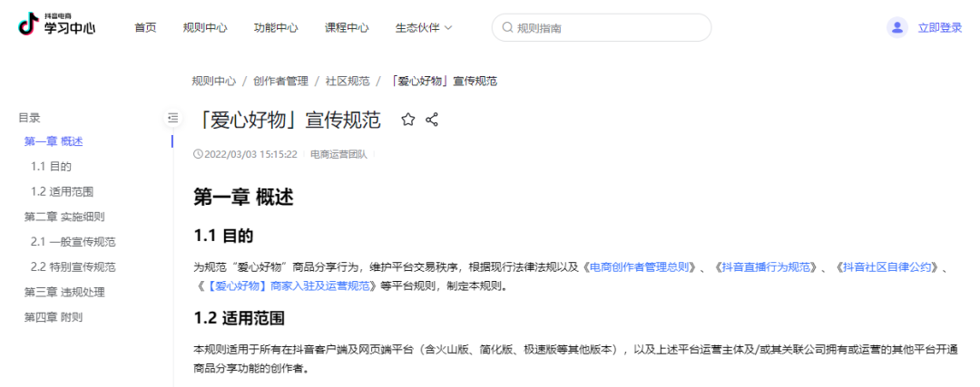Screen dimensions: 980x387
Task: Click the 第一章 概述 article heading
Action: (243, 197)
